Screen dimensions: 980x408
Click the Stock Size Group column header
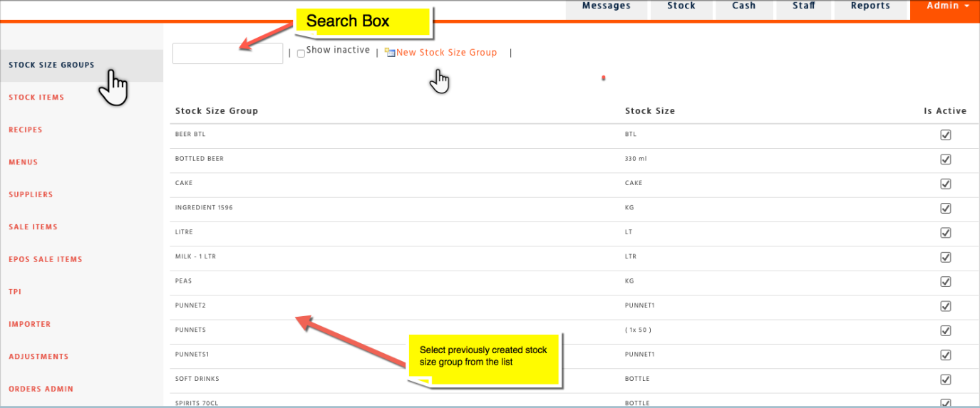[217, 111]
